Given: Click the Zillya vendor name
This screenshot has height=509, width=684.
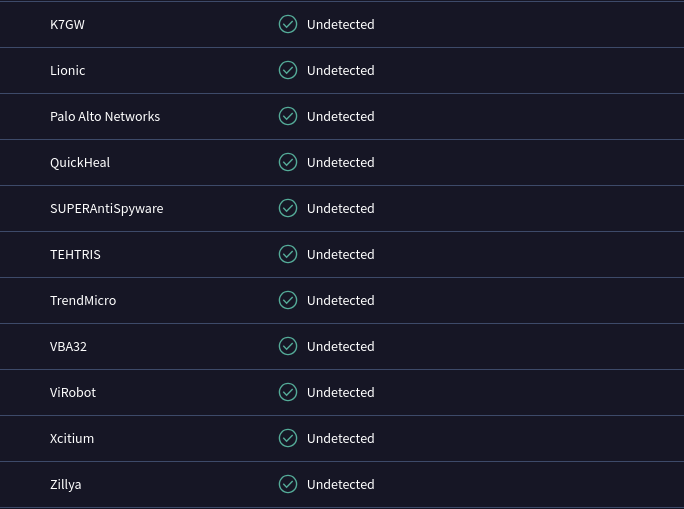Looking at the screenshot, I should [65, 485].
